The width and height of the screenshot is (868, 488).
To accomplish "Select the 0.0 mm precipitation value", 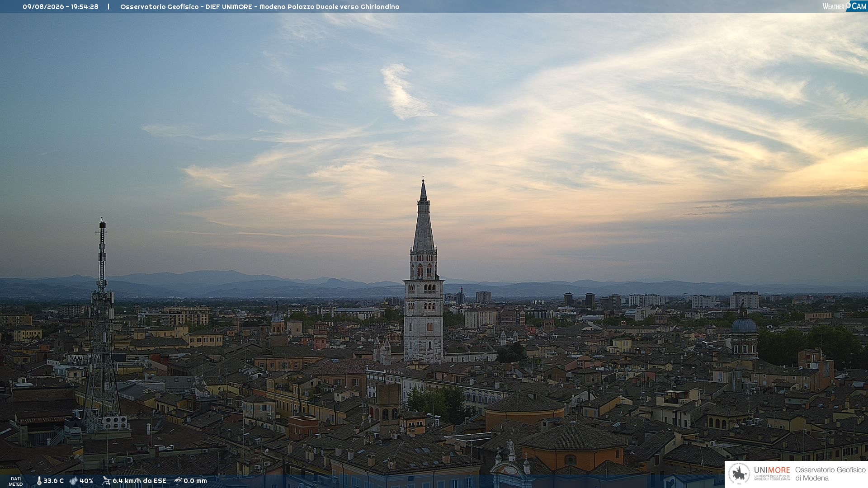I will coord(195,481).
